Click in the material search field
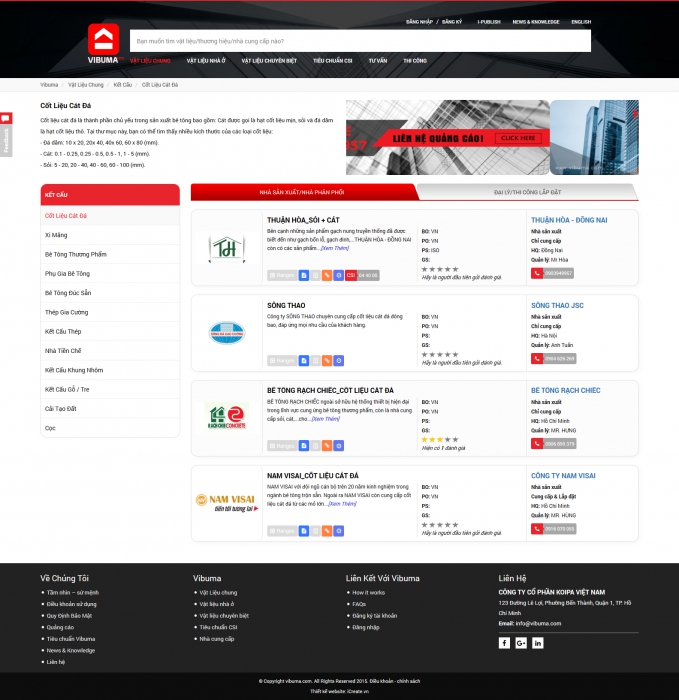679x700 pixels. pyautogui.click(x=360, y=41)
